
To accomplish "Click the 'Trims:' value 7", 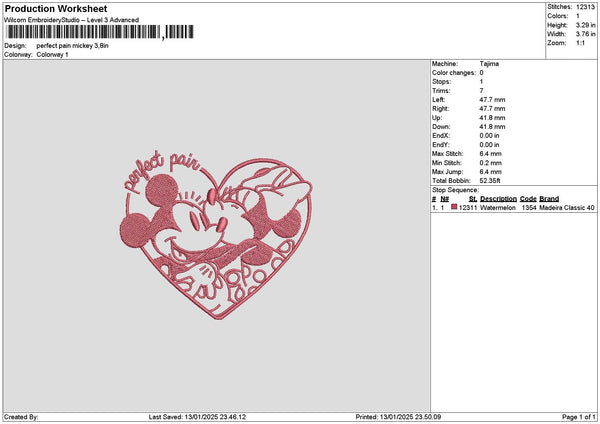I will pyautogui.click(x=481, y=91).
